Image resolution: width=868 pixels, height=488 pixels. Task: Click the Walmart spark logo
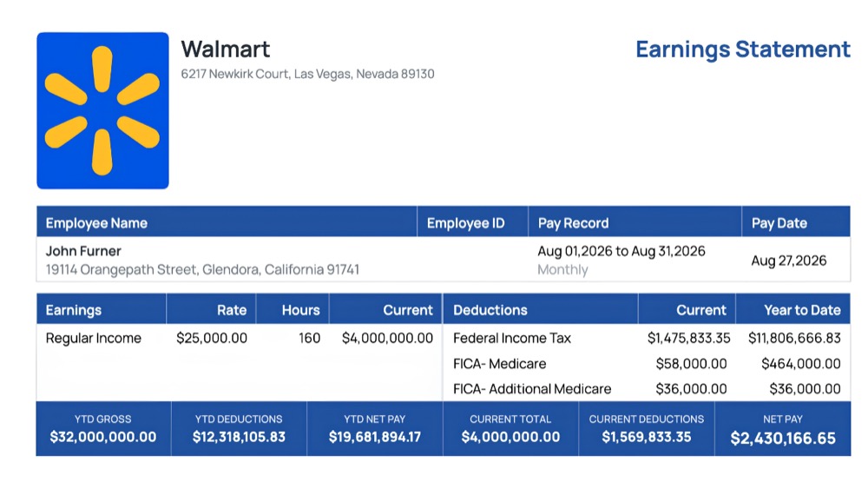pos(102,110)
